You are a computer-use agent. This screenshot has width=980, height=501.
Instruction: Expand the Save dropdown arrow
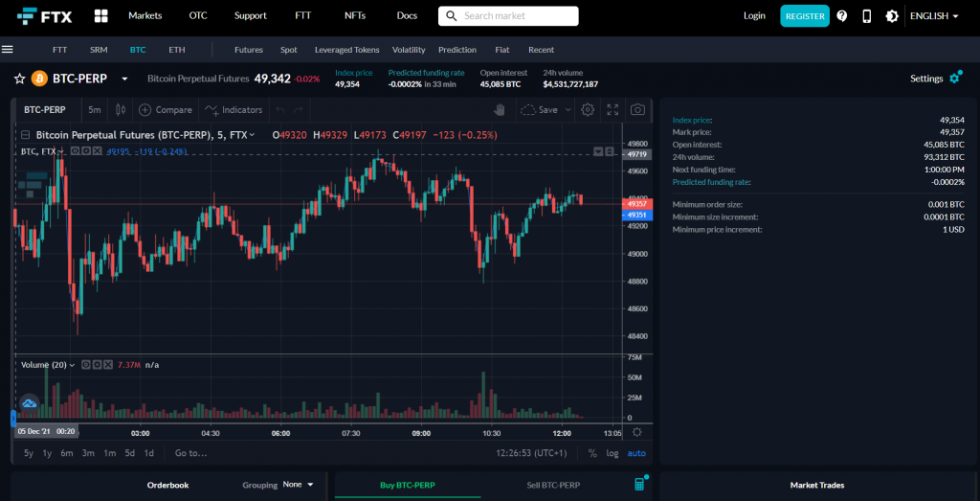pos(568,109)
